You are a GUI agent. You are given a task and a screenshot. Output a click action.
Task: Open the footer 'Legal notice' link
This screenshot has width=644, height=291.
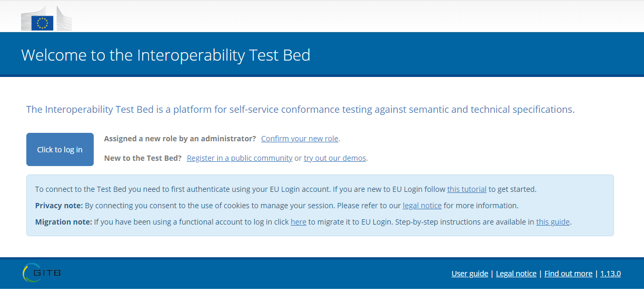tap(516, 274)
